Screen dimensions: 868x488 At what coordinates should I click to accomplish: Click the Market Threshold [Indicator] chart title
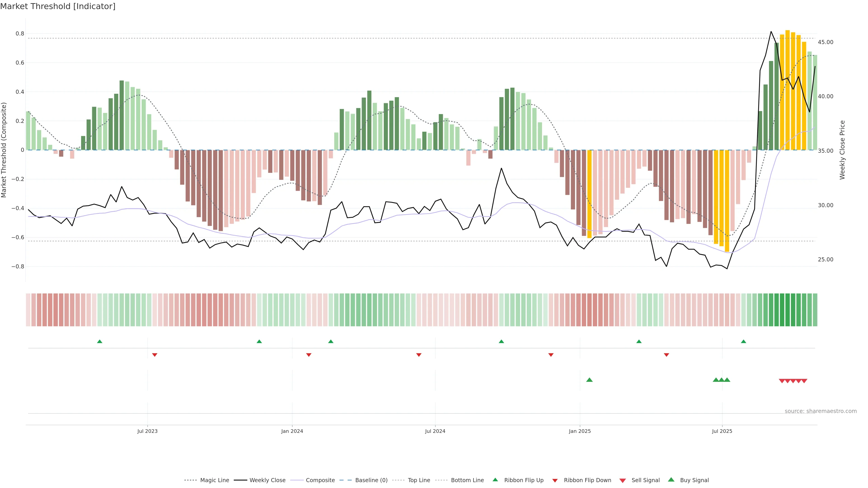[x=58, y=6]
